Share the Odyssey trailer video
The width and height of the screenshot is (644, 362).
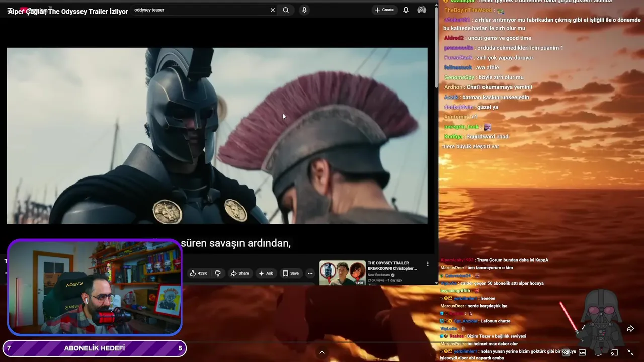pyautogui.click(x=239, y=273)
